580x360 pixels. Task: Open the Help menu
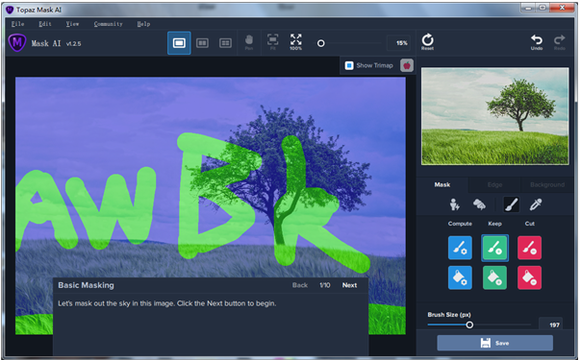[144, 24]
